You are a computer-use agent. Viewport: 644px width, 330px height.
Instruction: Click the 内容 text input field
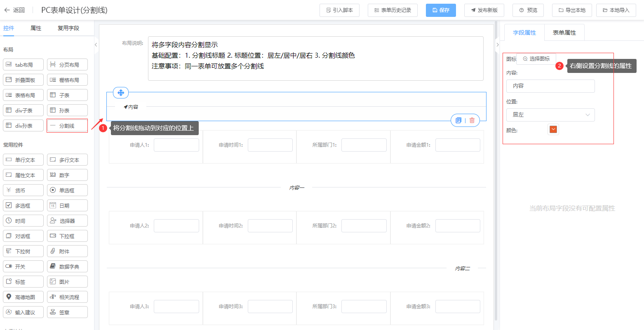pyautogui.click(x=550, y=86)
